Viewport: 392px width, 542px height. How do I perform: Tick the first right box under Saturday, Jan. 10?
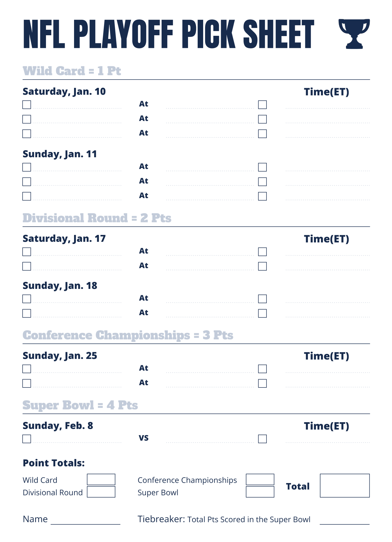[262, 105]
